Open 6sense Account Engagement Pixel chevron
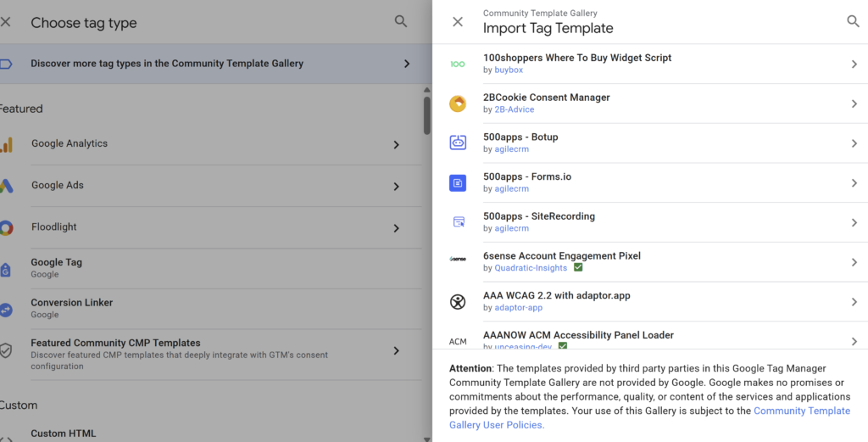 pyautogui.click(x=854, y=261)
